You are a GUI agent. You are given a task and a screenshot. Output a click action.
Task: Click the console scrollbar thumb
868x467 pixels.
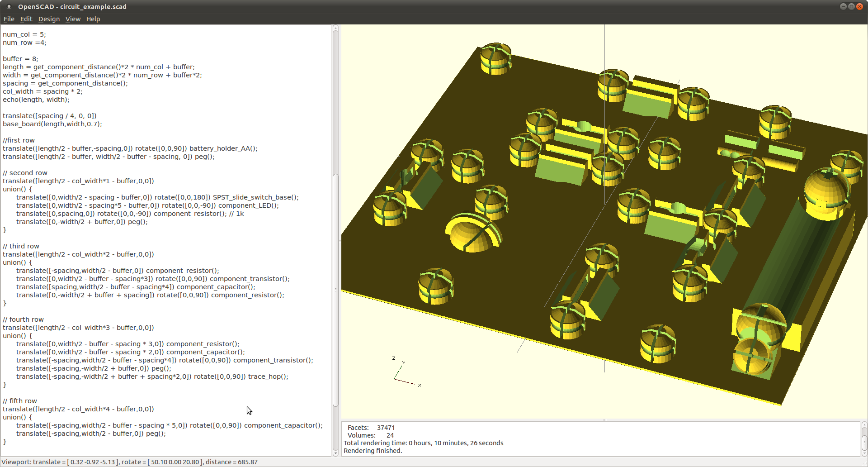864,443
